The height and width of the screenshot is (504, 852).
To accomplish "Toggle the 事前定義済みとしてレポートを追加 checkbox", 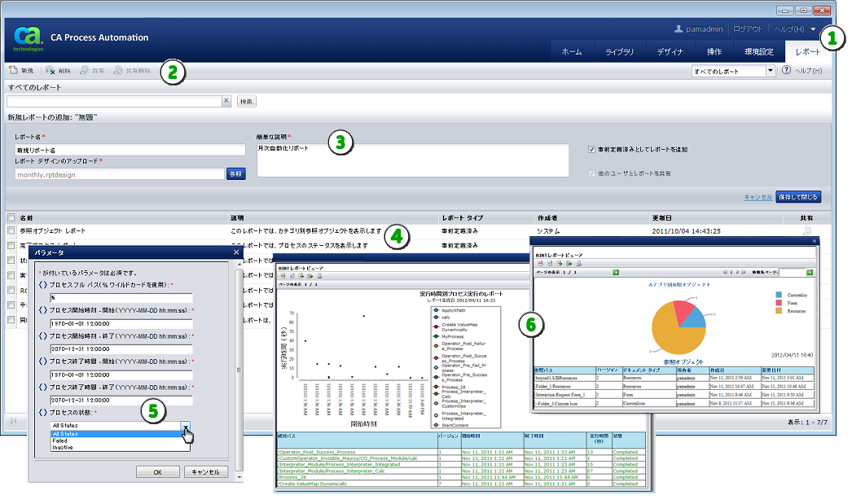I will 591,150.
